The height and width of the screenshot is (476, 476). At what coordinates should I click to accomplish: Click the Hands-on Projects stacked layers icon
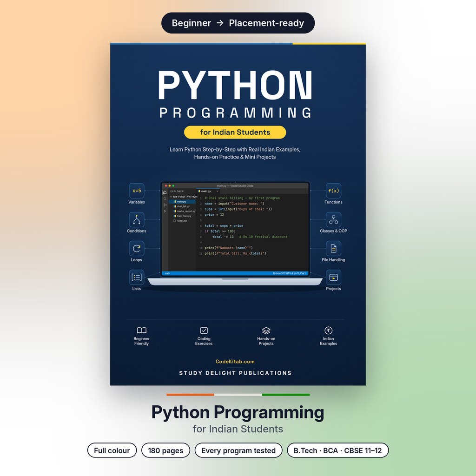(x=266, y=331)
